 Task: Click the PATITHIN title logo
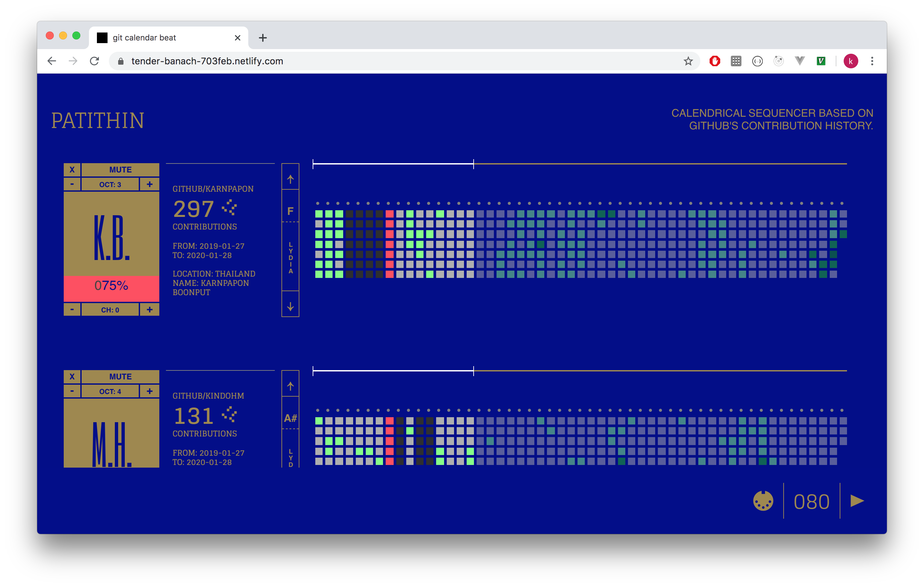pyautogui.click(x=98, y=120)
